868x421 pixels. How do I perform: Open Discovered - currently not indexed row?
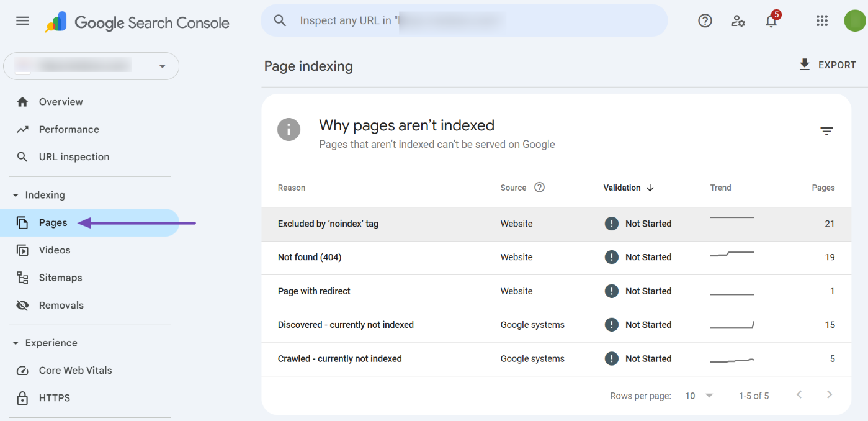click(x=557, y=325)
